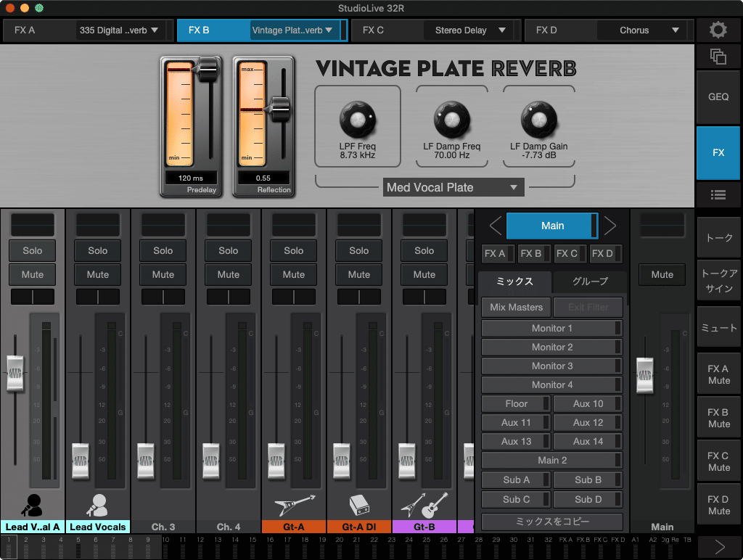Go to previous mix with left arrow
Viewport: 743px width, 560px height.
tap(495, 226)
